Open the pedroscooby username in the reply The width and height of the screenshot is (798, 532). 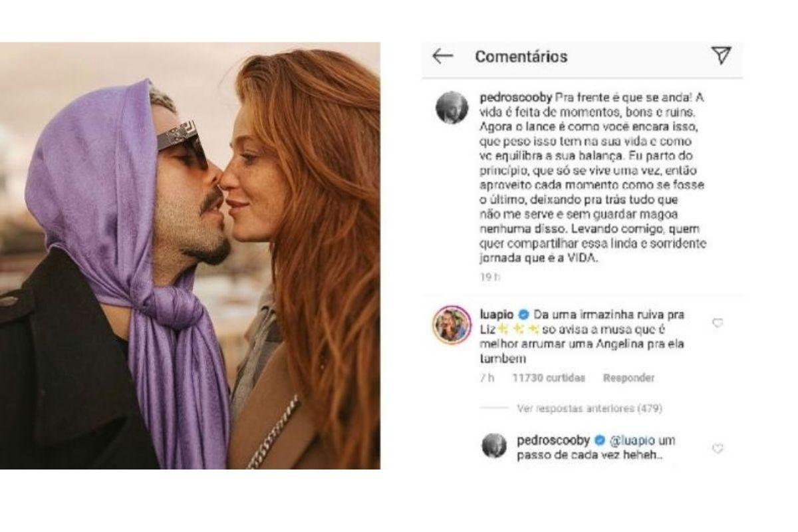pyautogui.click(x=553, y=440)
